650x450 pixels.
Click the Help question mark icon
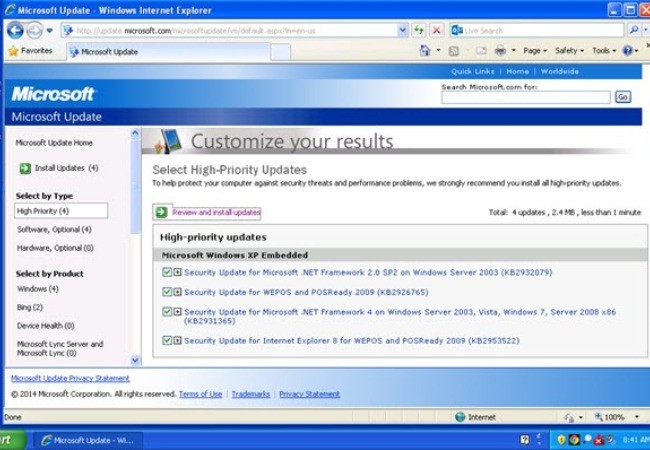click(628, 51)
